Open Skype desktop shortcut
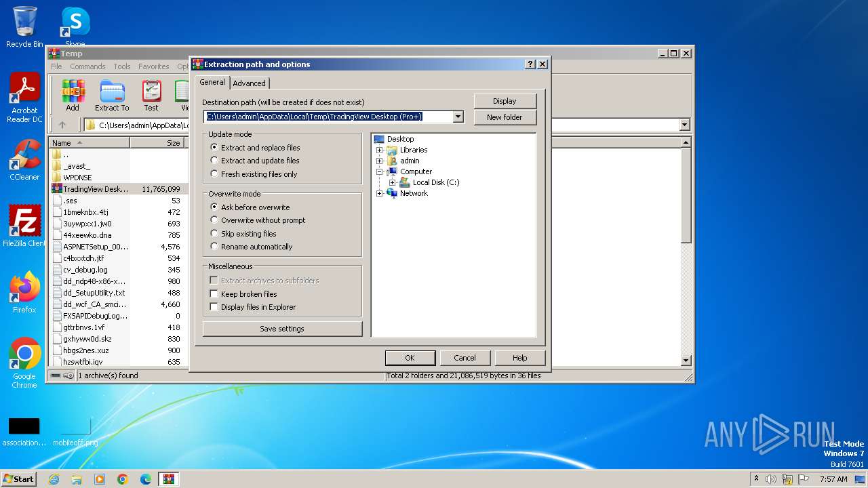The image size is (868, 488). click(75, 27)
